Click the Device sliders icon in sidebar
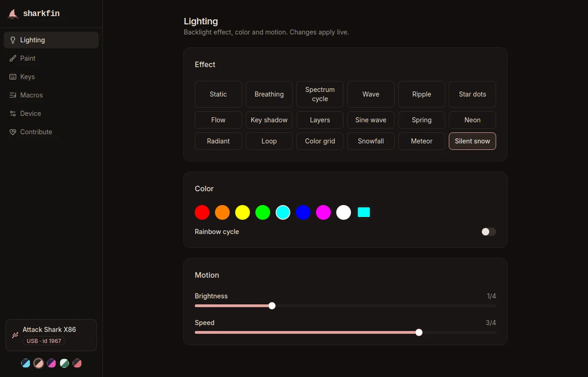This screenshot has height=377, width=588. click(13, 114)
